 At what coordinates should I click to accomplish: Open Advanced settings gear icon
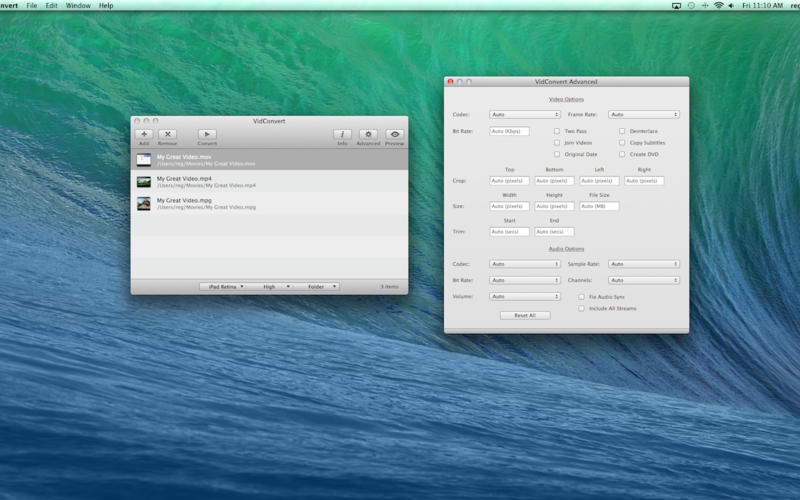tap(368, 134)
